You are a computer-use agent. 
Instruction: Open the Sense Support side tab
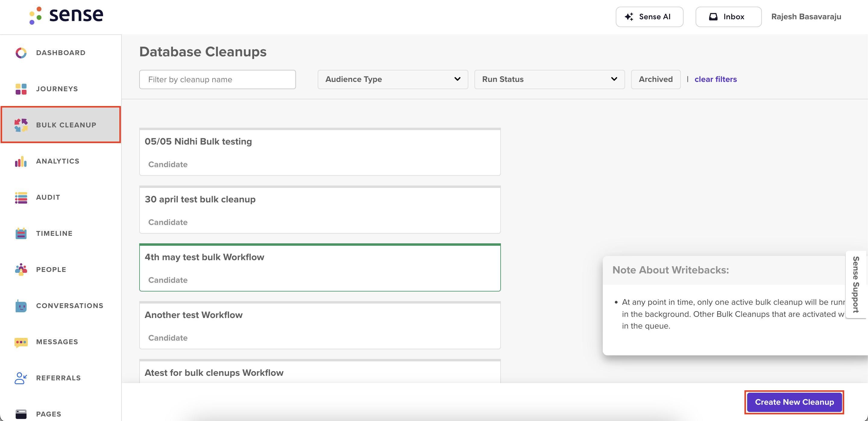(x=856, y=285)
